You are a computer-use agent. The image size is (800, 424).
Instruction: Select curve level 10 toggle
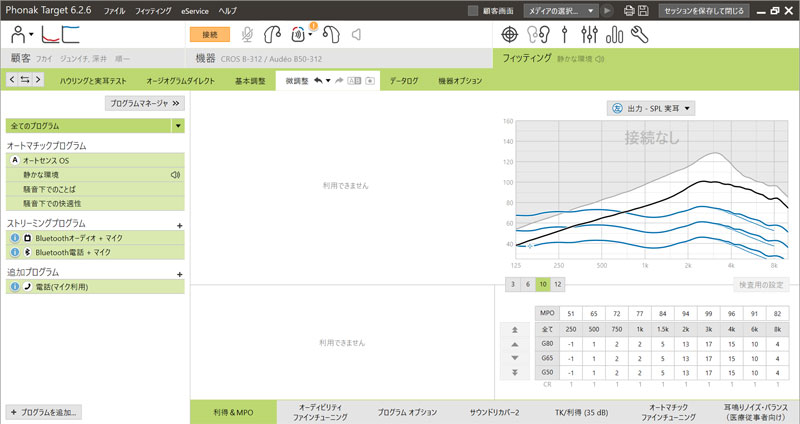pyautogui.click(x=543, y=284)
